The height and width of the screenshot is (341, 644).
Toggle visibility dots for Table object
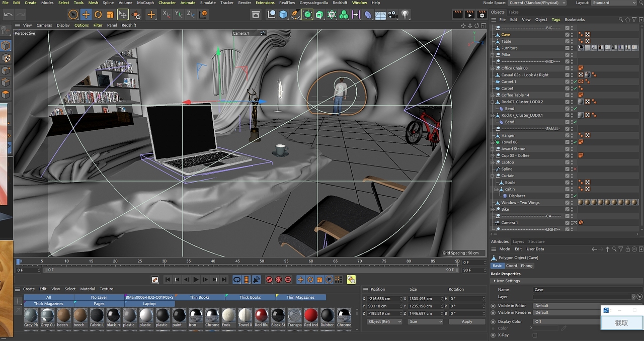[x=572, y=41]
